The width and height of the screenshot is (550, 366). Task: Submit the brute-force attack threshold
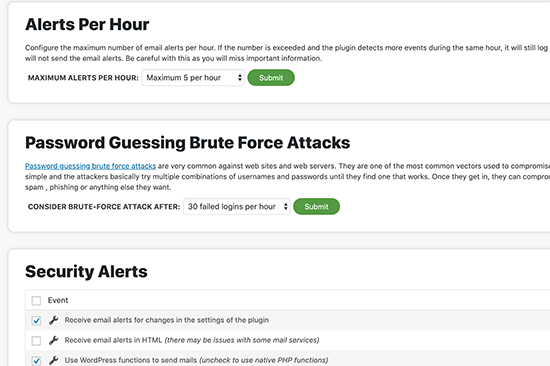click(316, 206)
